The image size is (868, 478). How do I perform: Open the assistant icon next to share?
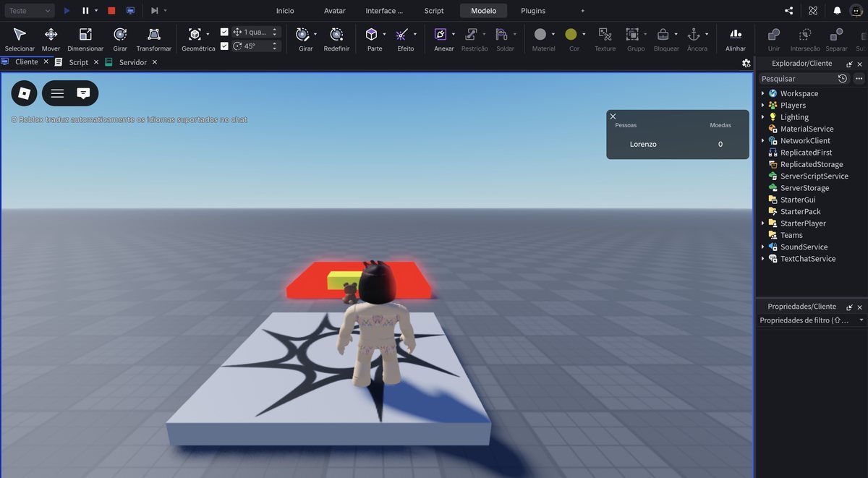pos(813,11)
